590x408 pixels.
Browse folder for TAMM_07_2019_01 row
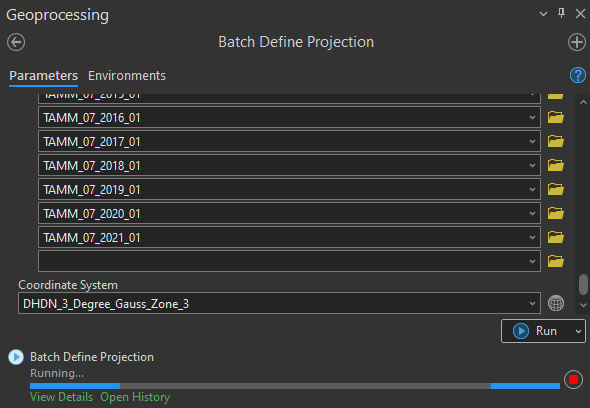coord(556,189)
